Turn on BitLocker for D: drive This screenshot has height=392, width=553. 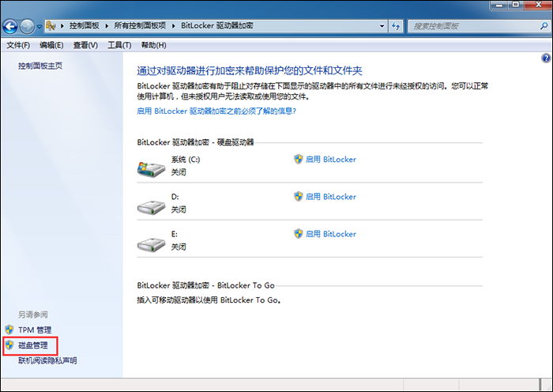(330, 197)
